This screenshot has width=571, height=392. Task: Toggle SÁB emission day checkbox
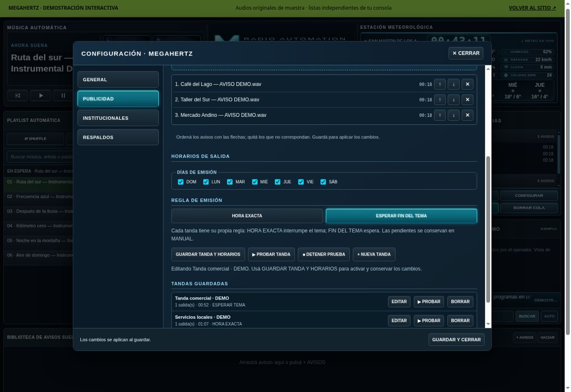(323, 182)
